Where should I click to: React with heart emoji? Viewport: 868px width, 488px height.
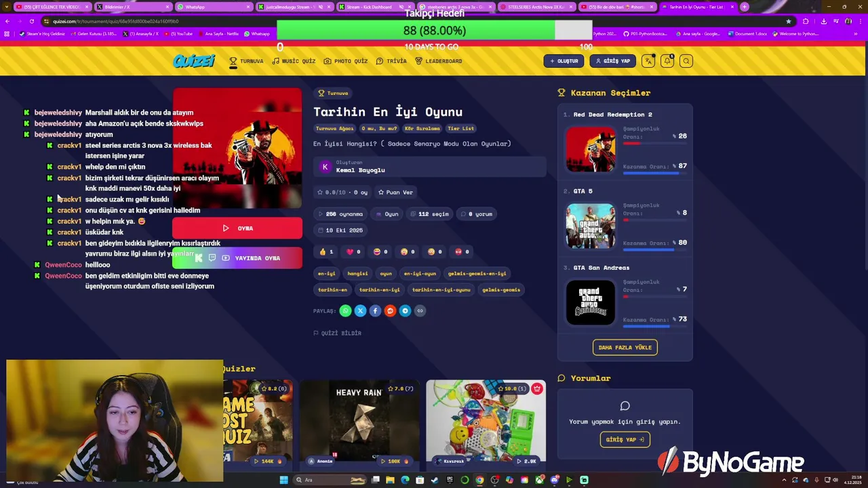tap(353, 251)
